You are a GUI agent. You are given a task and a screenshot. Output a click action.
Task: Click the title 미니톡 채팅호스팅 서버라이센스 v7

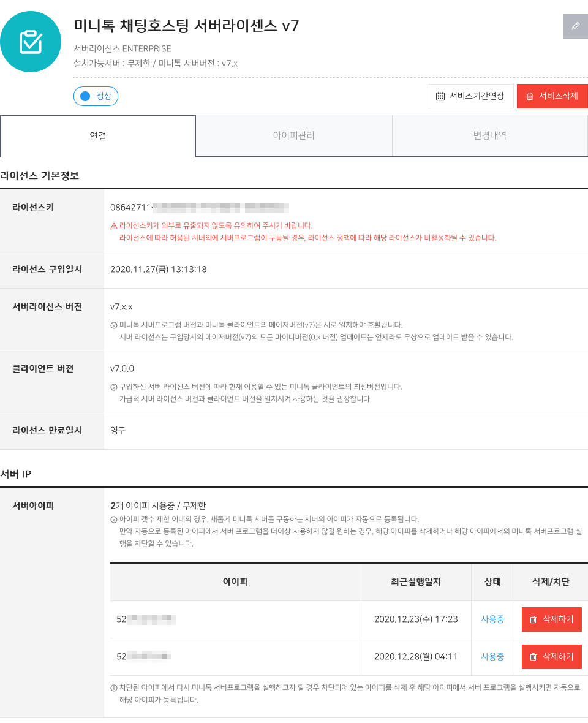click(x=186, y=26)
